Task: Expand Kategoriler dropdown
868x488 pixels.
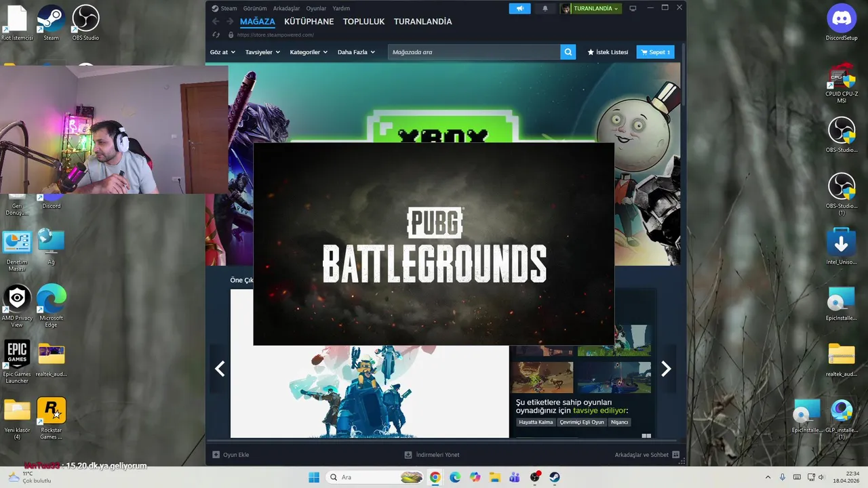Action: [309, 52]
